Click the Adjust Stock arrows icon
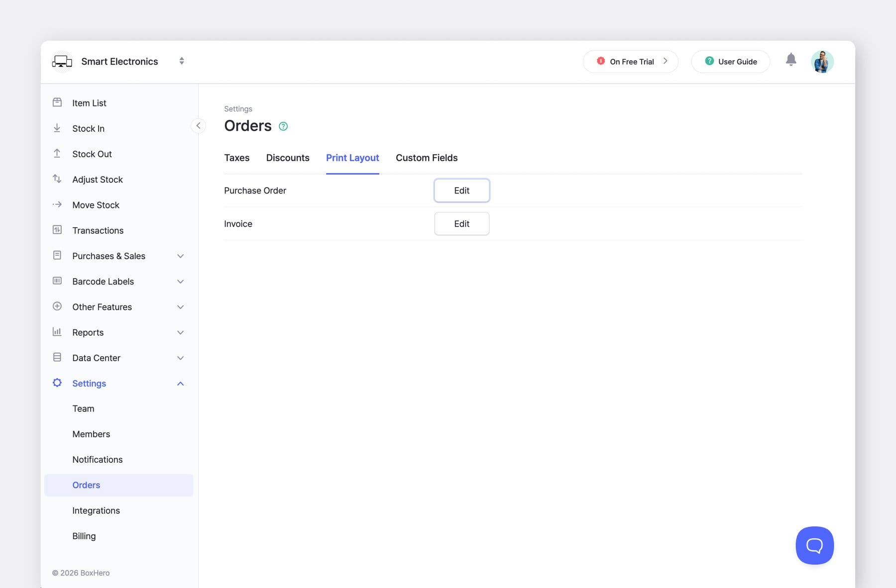The width and height of the screenshot is (896, 588). (57, 179)
